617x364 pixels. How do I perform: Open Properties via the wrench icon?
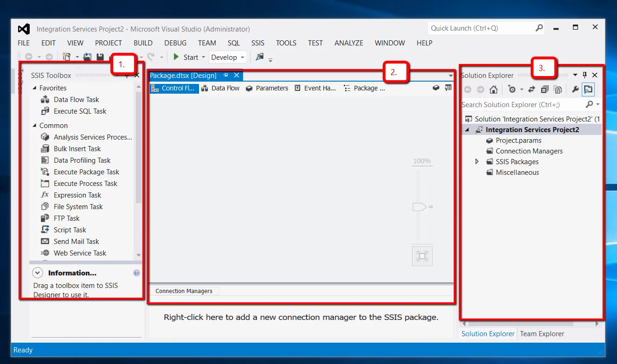tap(575, 89)
